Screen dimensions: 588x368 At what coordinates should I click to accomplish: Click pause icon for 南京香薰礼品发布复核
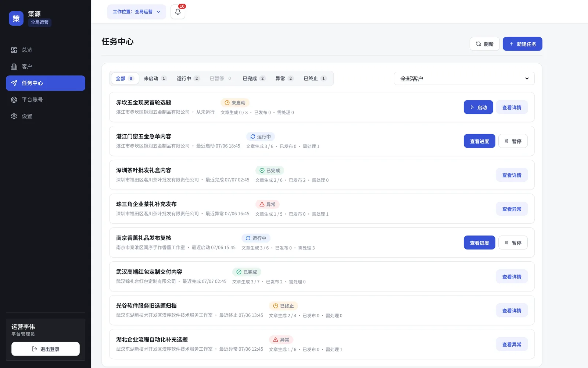pyautogui.click(x=507, y=243)
